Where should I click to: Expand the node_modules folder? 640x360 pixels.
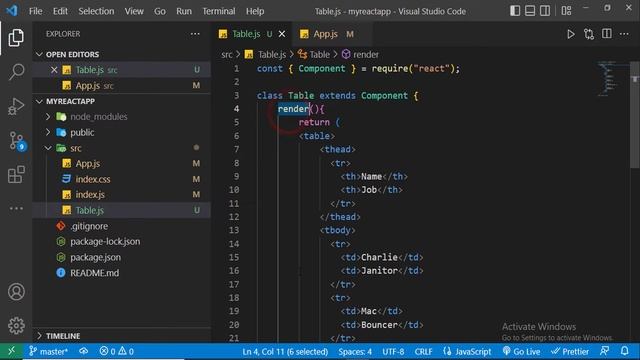(48, 117)
